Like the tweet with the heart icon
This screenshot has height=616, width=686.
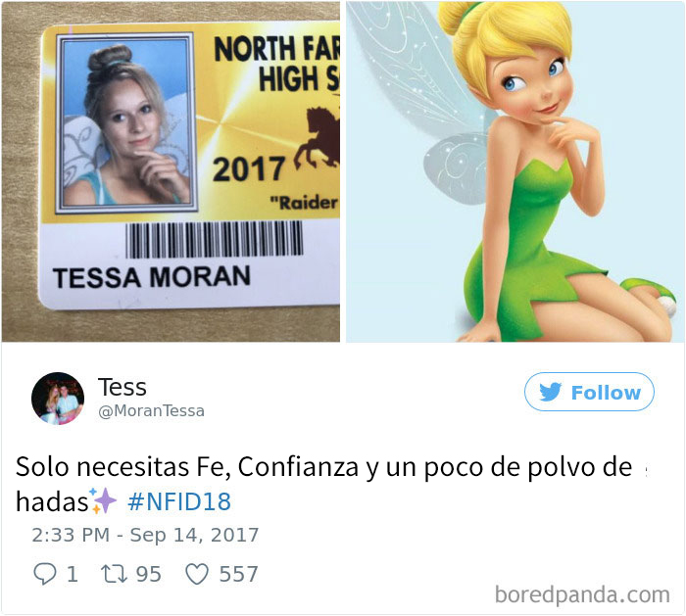pyautogui.click(x=197, y=574)
